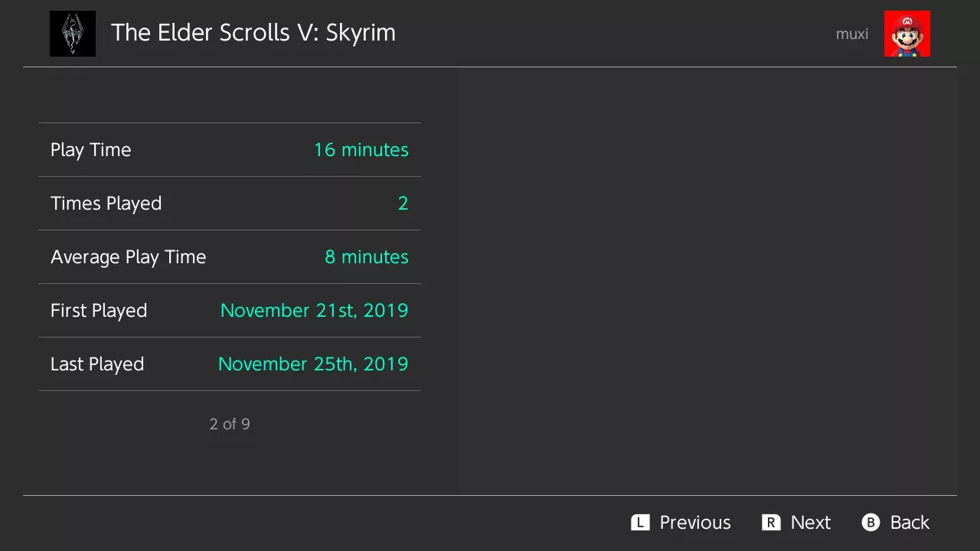The width and height of the screenshot is (980, 551).
Task: Select the Last Played row
Action: click(230, 364)
